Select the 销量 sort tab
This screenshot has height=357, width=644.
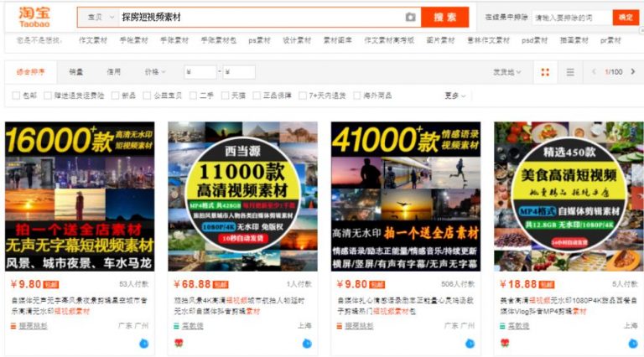[75, 72]
